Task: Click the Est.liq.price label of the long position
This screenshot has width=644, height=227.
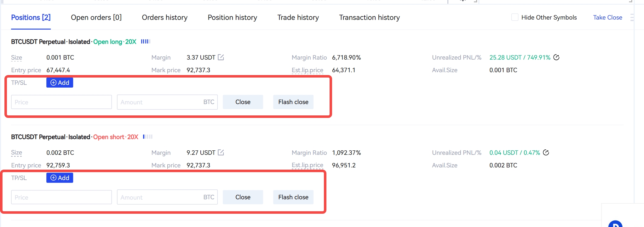Action: point(307,70)
